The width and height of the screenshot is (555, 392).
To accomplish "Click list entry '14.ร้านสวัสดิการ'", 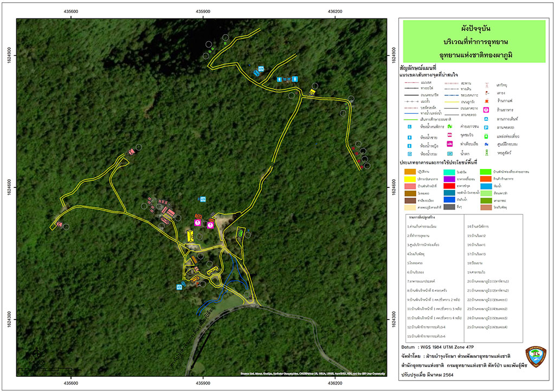I will click(x=478, y=226).
